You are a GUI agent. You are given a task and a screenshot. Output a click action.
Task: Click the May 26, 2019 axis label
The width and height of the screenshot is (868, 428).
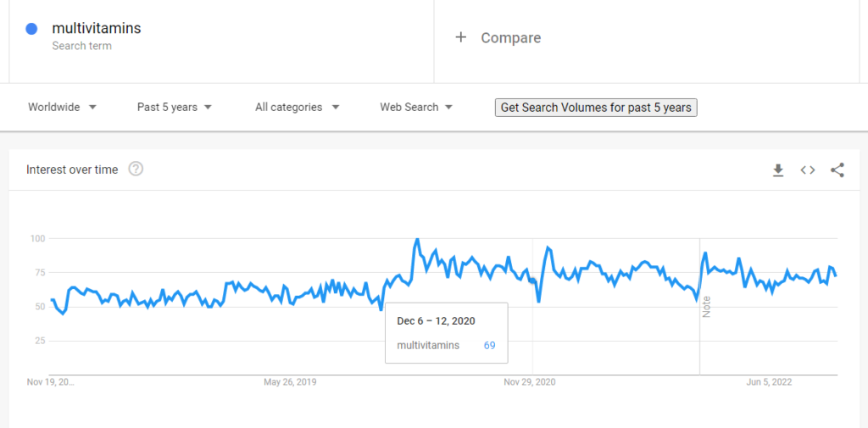click(290, 382)
